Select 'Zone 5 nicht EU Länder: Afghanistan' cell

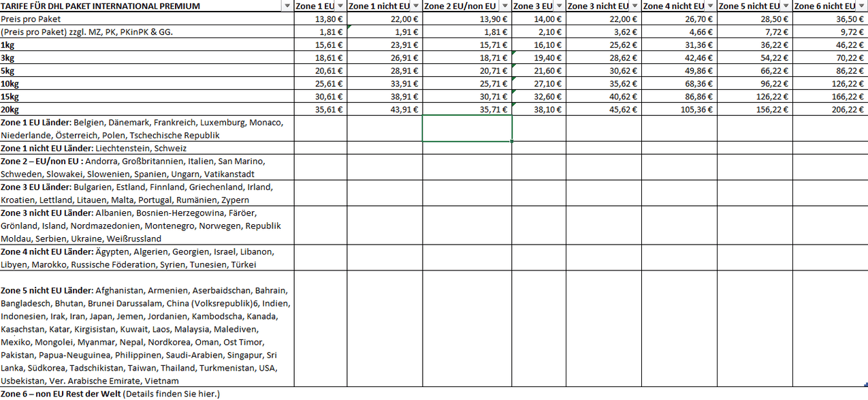click(147, 329)
